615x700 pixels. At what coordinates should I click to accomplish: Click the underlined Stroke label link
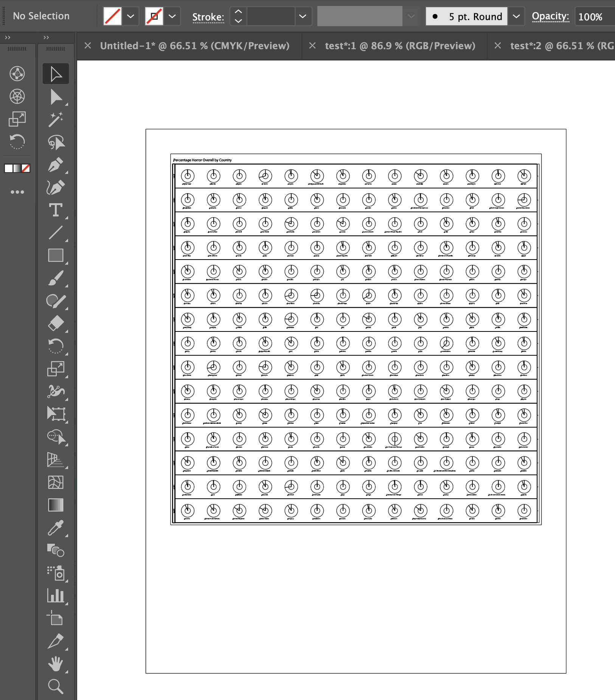(x=208, y=16)
